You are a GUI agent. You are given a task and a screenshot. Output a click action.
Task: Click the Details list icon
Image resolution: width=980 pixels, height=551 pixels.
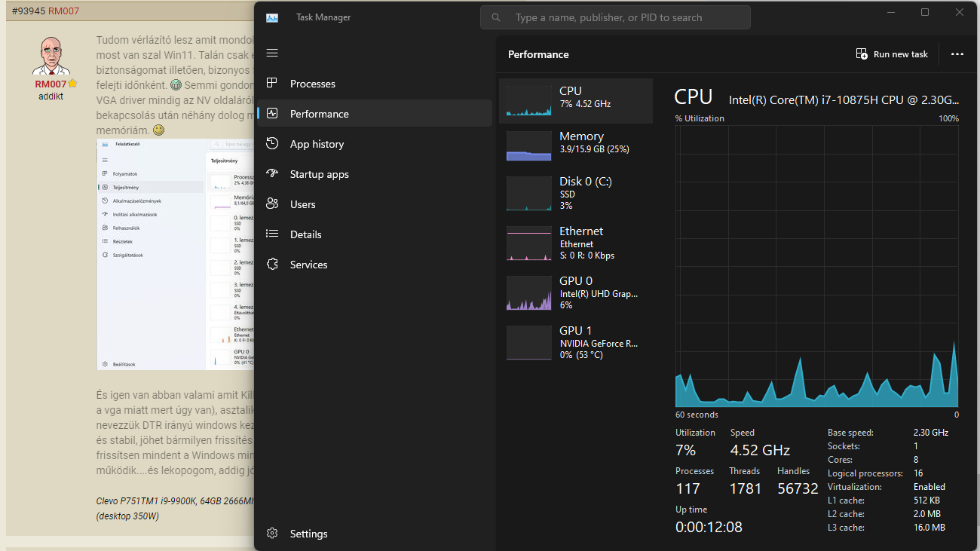[273, 234]
